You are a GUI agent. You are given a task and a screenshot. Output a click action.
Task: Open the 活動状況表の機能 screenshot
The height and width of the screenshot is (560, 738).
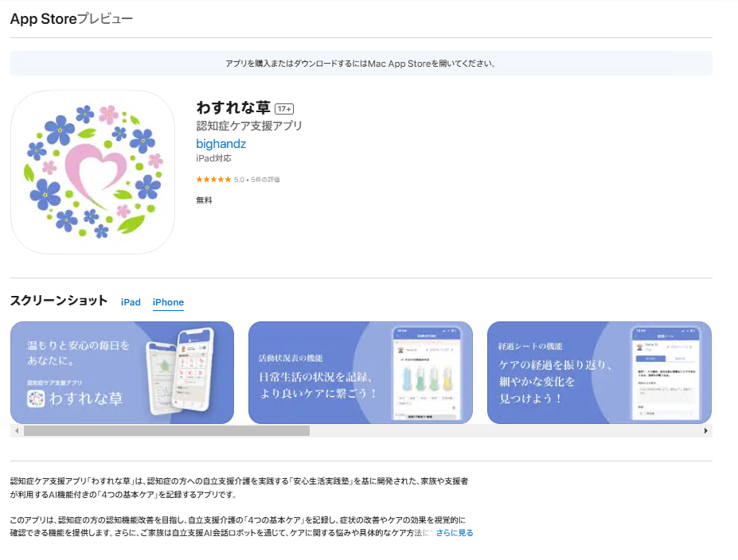(361, 372)
